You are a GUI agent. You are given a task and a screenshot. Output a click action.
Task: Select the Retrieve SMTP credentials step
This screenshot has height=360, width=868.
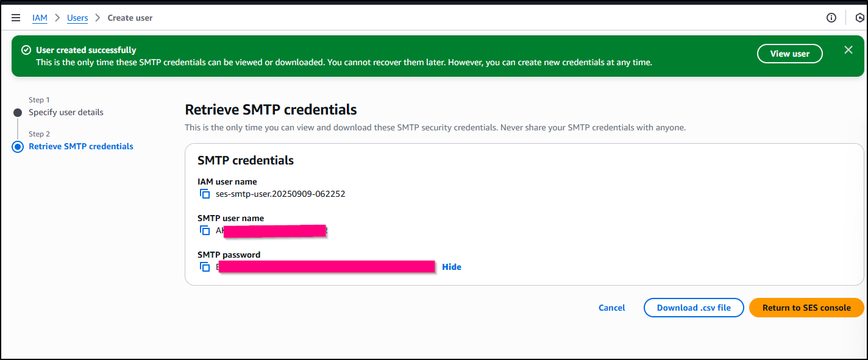[x=81, y=146]
